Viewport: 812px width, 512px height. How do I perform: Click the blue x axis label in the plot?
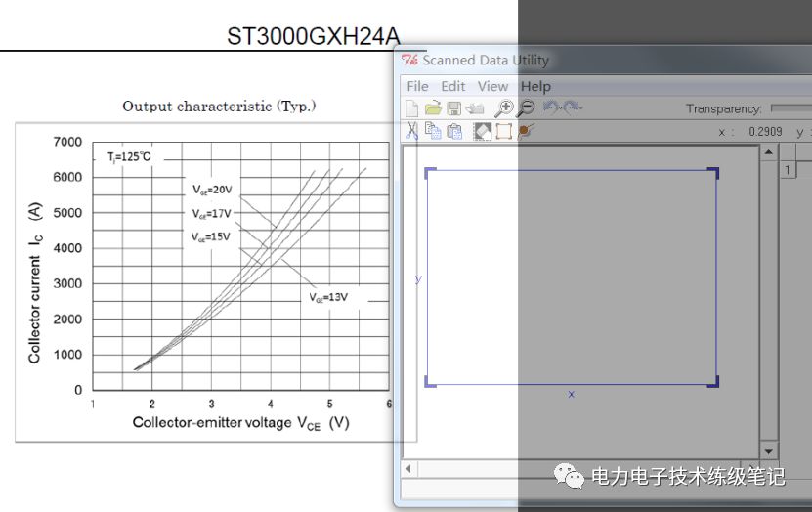coord(571,394)
